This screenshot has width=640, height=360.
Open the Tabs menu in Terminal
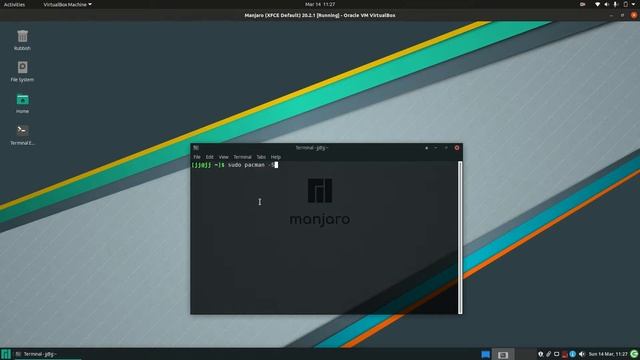click(x=261, y=157)
